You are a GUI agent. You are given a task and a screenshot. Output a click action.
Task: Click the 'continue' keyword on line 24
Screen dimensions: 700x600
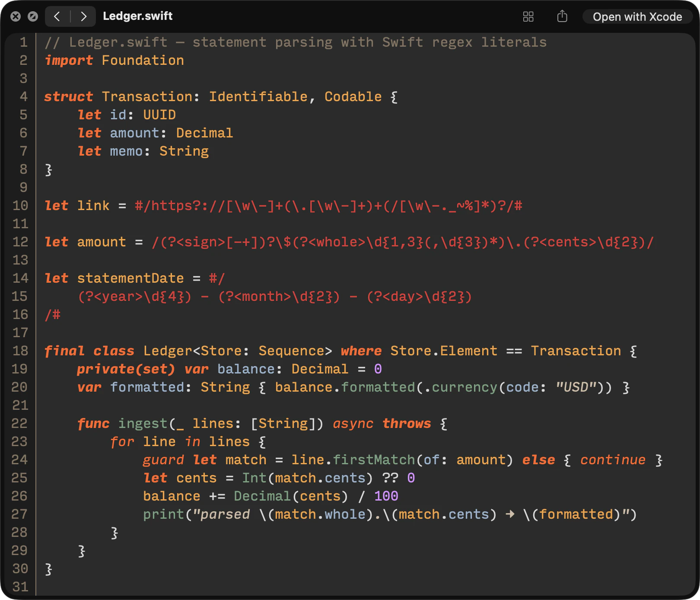(x=613, y=460)
